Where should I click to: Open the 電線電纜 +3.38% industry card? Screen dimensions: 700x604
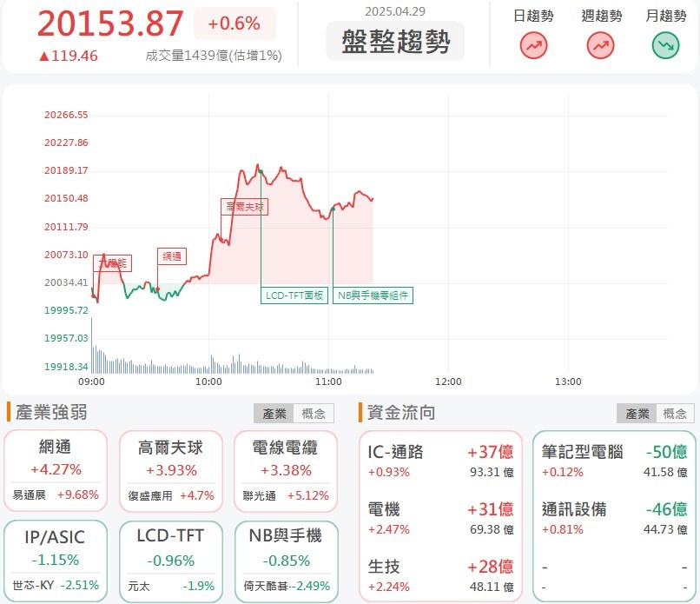coord(286,471)
